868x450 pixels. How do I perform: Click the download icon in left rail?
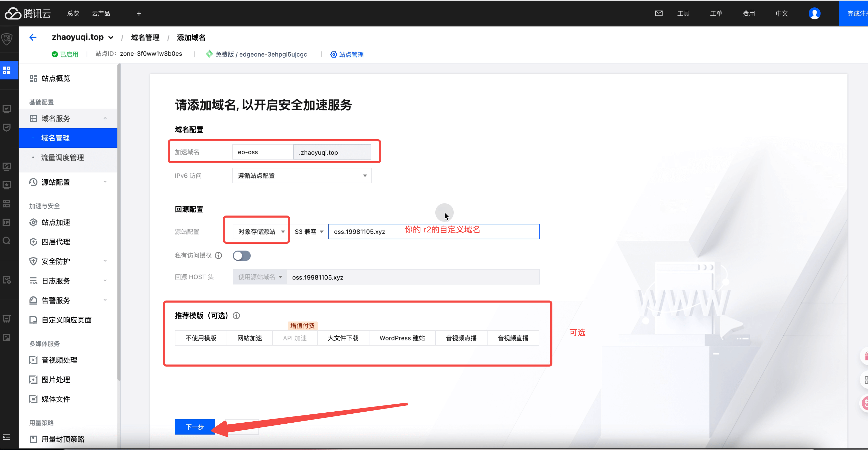7,185
